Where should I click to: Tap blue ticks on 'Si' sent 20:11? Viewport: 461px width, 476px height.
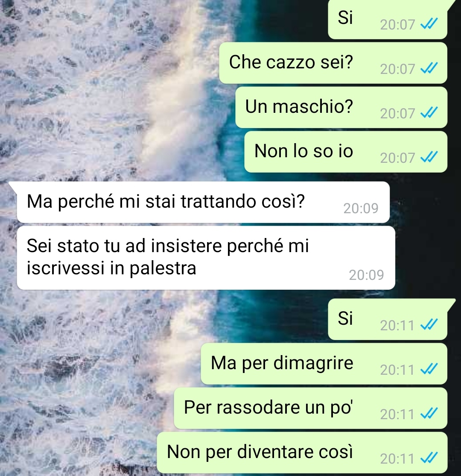pyautogui.click(x=429, y=325)
